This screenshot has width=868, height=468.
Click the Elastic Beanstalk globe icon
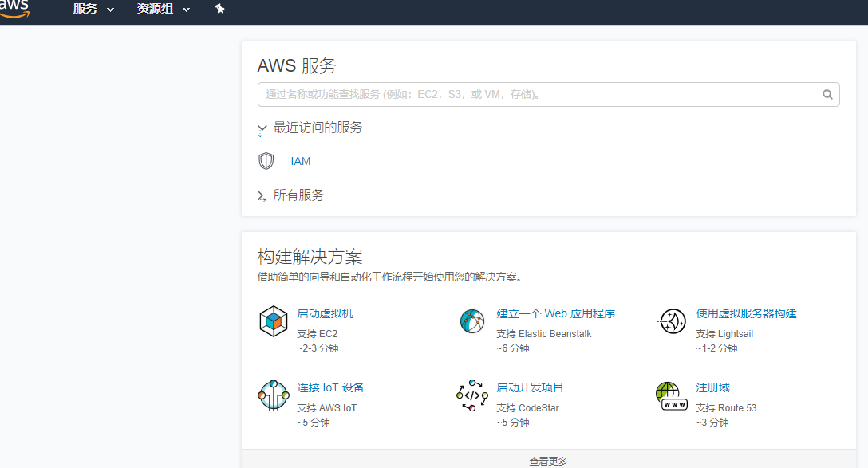[x=472, y=321]
